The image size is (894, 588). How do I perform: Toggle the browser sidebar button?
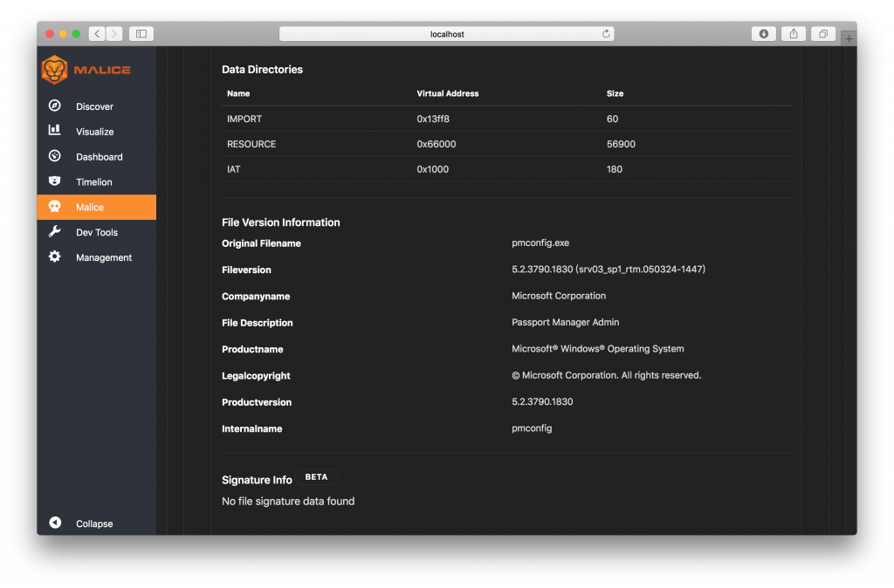click(141, 34)
